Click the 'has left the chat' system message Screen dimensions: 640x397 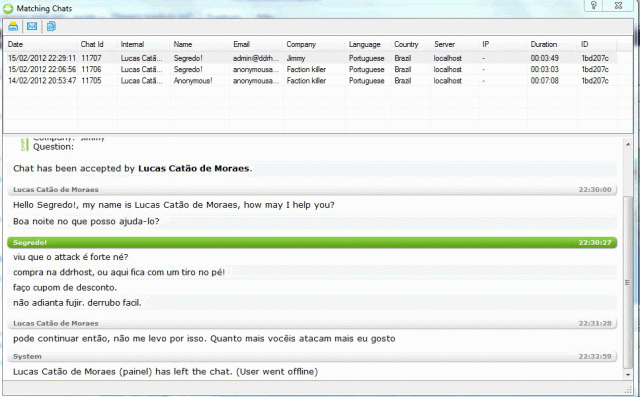pyautogui.click(x=165, y=372)
